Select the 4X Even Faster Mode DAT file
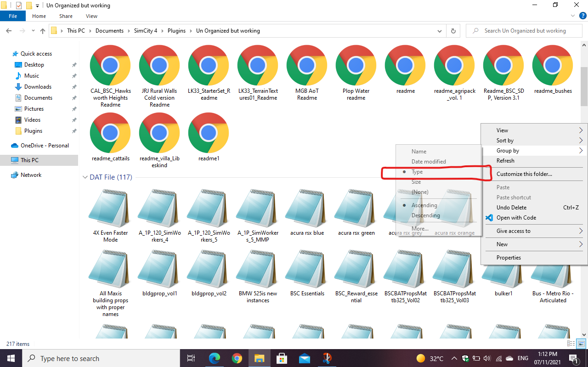This screenshot has height=367, width=588. point(110,215)
